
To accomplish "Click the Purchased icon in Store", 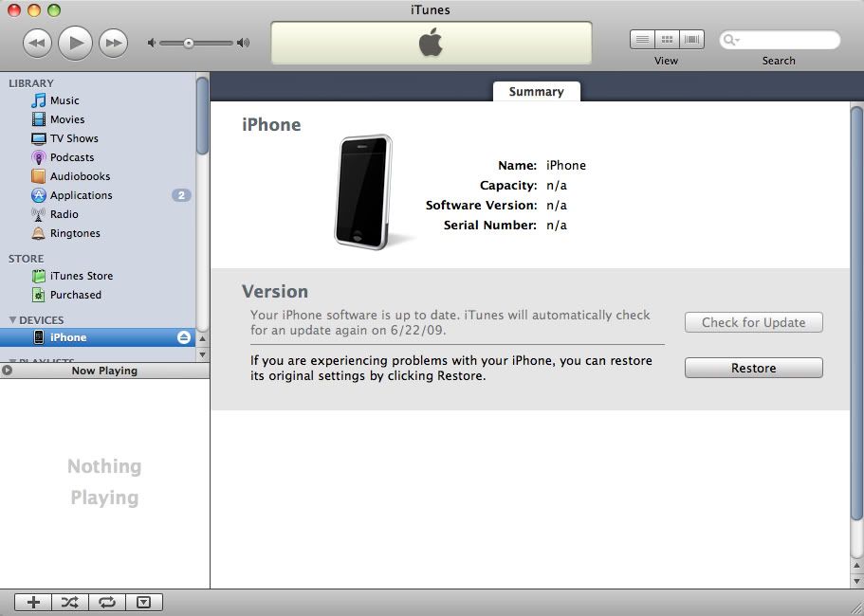I will [x=39, y=295].
